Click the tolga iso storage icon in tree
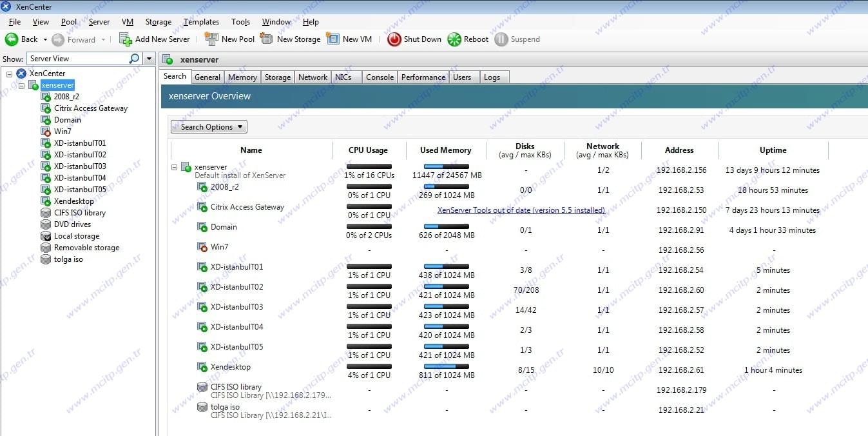The height and width of the screenshot is (436, 868). [x=46, y=259]
